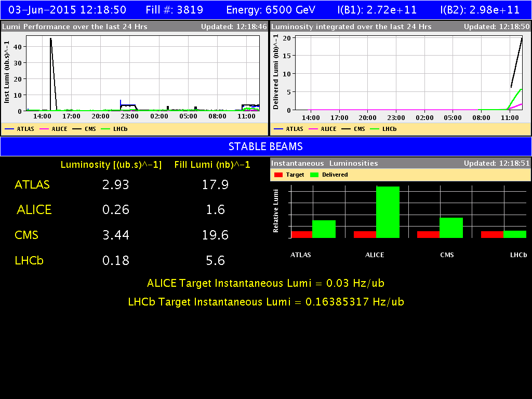Click the CMS luminosity value 3.44

[116, 235]
